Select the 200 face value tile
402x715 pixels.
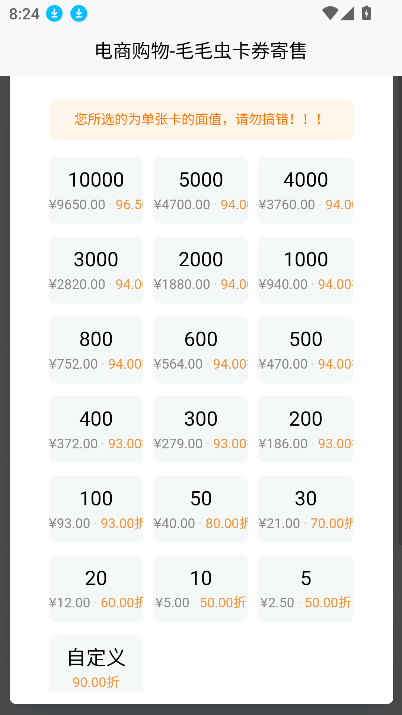click(x=305, y=430)
